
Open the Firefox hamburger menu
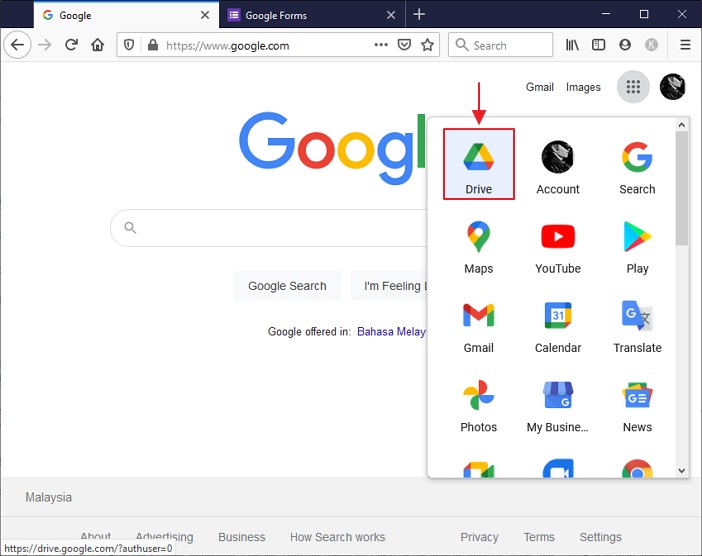click(685, 45)
